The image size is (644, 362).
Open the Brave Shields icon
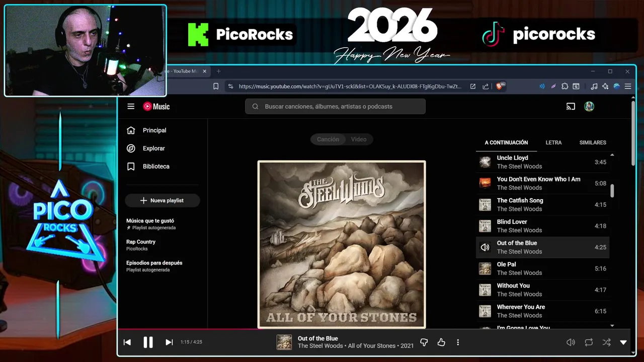(501, 86)
